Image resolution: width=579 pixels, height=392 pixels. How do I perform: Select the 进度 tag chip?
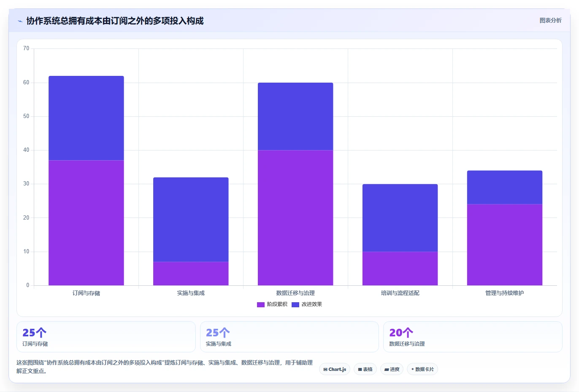[392, 369]
